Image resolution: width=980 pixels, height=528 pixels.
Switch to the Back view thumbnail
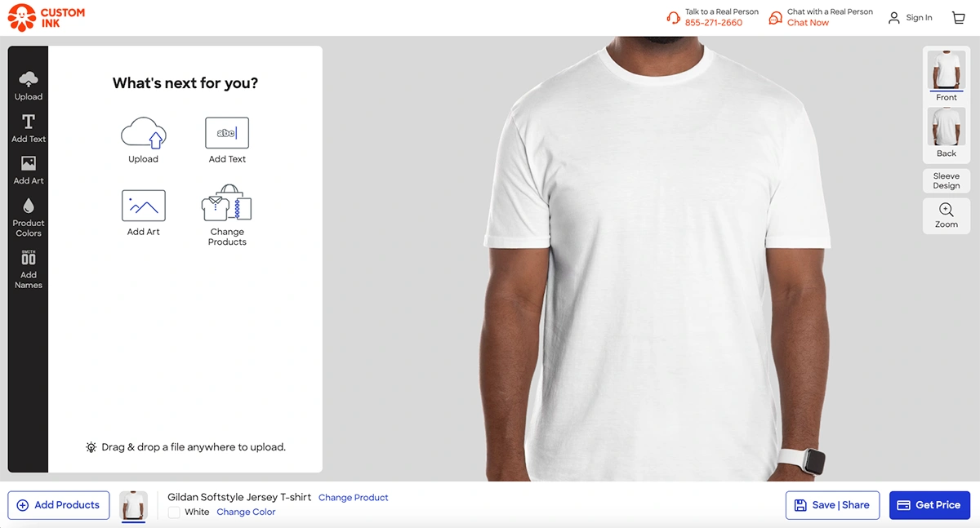pyautogui.click(x=947, y=132)
